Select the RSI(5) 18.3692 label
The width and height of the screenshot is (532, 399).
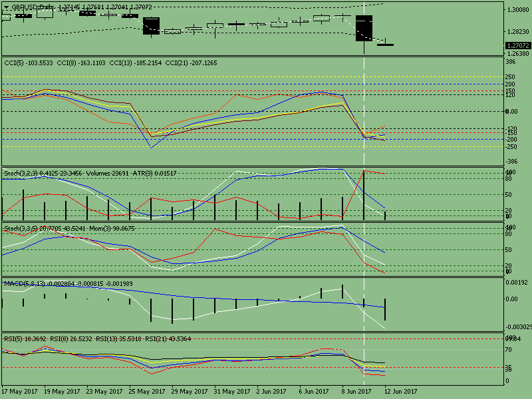tap(25, 339)
